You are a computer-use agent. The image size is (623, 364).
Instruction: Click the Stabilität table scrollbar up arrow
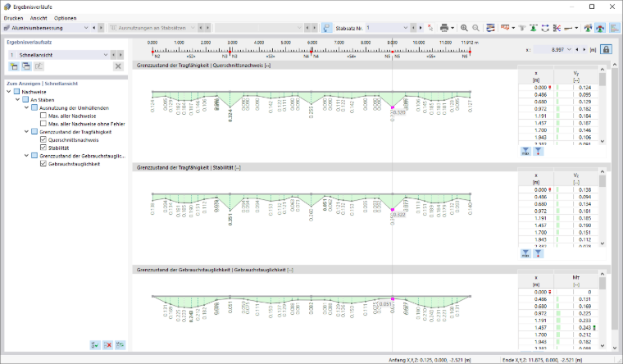(x=603, y=171)
